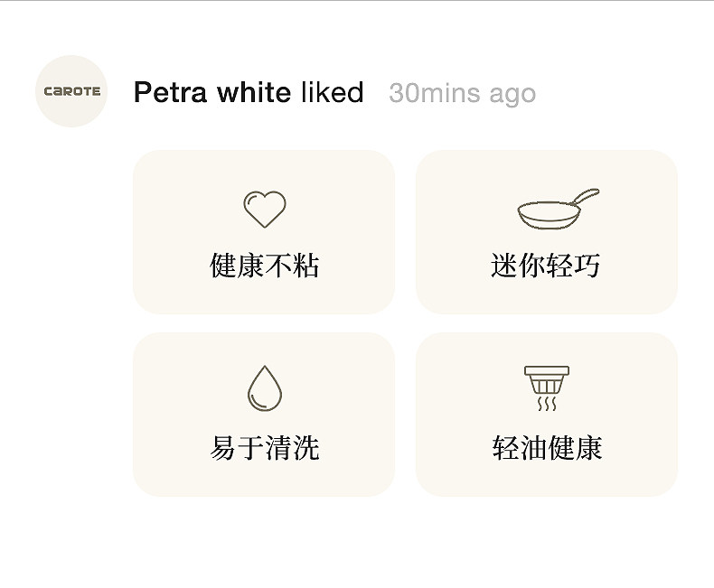Click the heart icon
The height and width of the screenshot is (588, 714).
click(264, 210)
